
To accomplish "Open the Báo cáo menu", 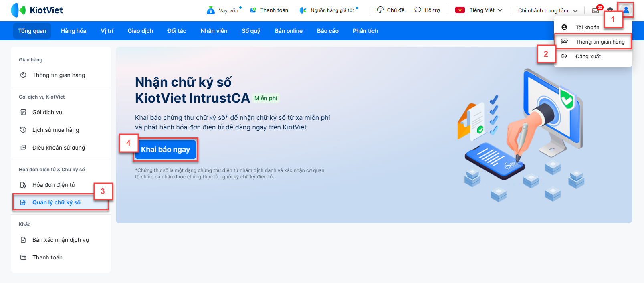I will [328, 31].
